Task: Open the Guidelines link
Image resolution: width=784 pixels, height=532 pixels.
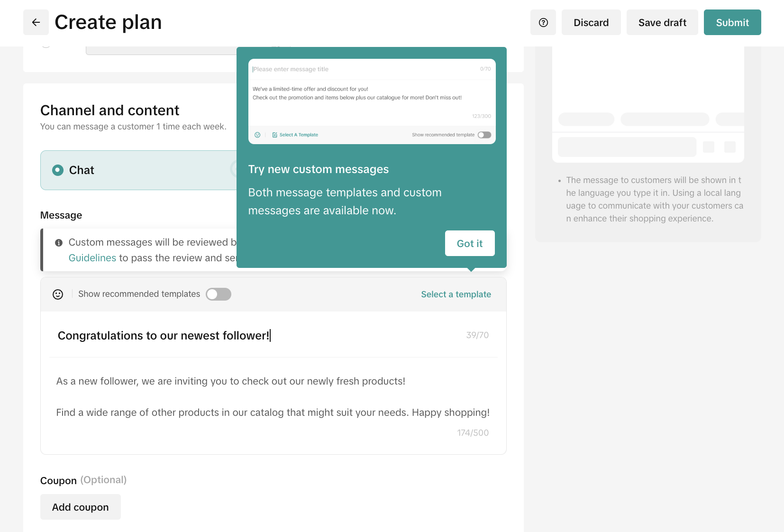Action: tap(92, 258)
